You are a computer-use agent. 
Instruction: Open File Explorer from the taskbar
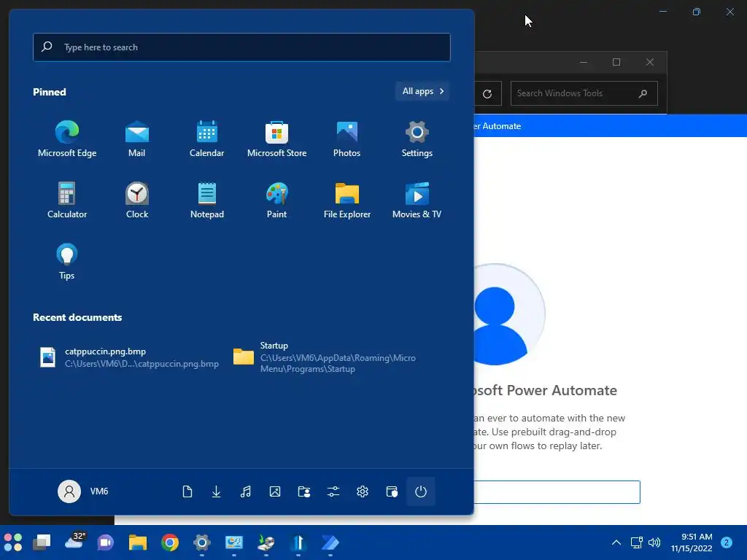point(138,542)
